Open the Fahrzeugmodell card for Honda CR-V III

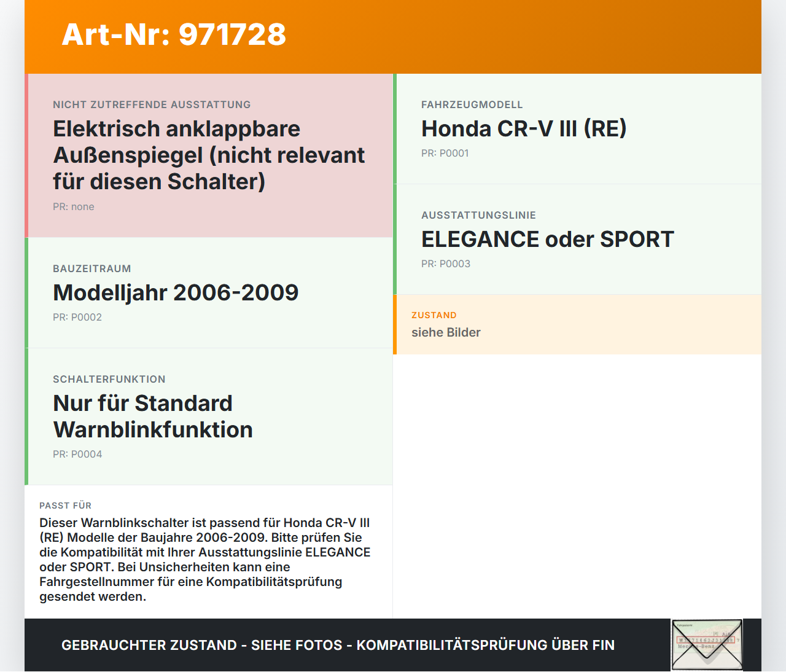pyautogui.click(x=577, y=129)
